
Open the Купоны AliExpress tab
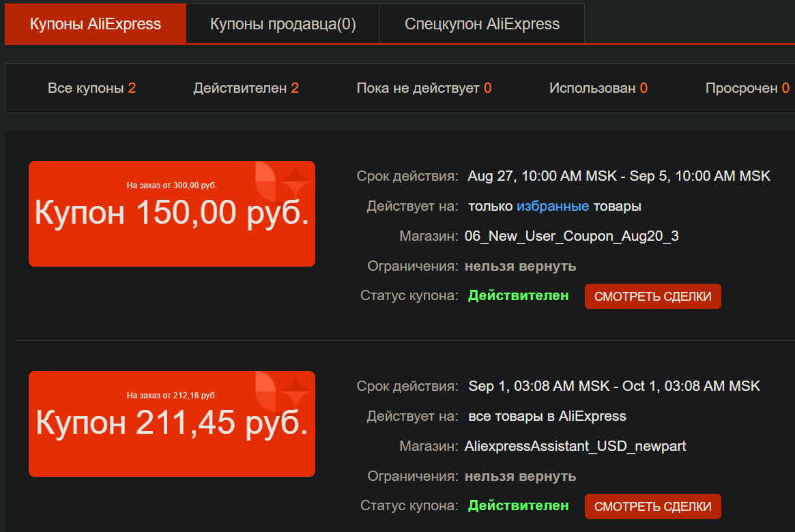tap(96, 24)
